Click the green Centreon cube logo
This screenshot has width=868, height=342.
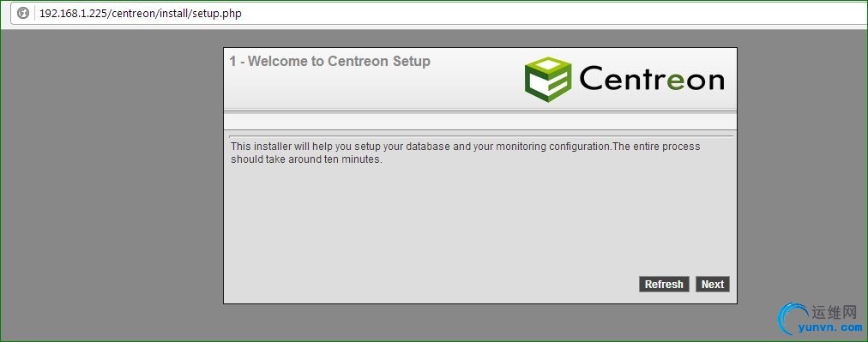pos(548,79)
